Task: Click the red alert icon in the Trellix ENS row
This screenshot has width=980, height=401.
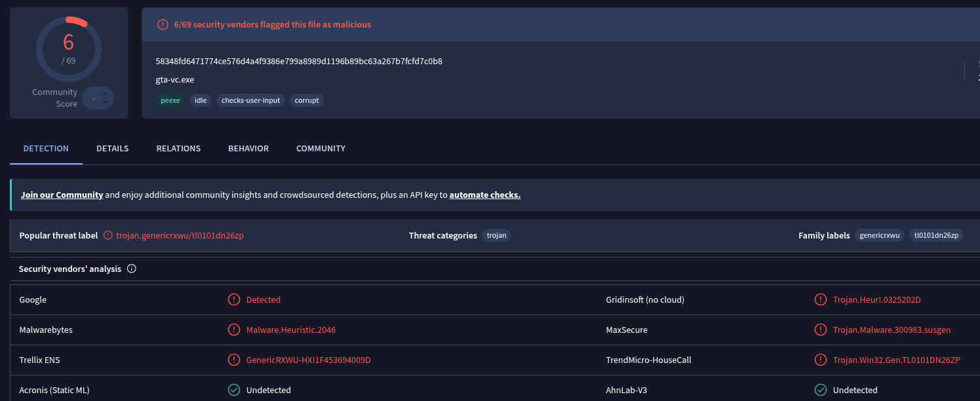Action: (234, 360)
